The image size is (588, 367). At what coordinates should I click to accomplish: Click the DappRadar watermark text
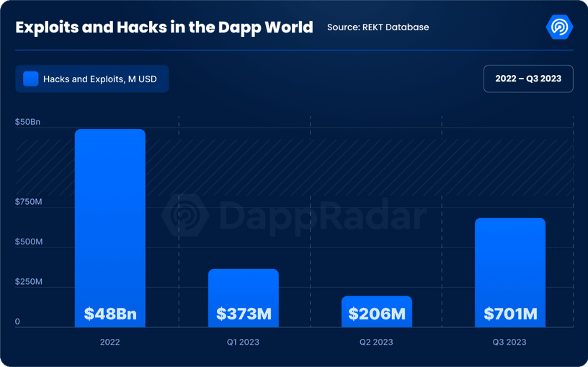[323, 217]
